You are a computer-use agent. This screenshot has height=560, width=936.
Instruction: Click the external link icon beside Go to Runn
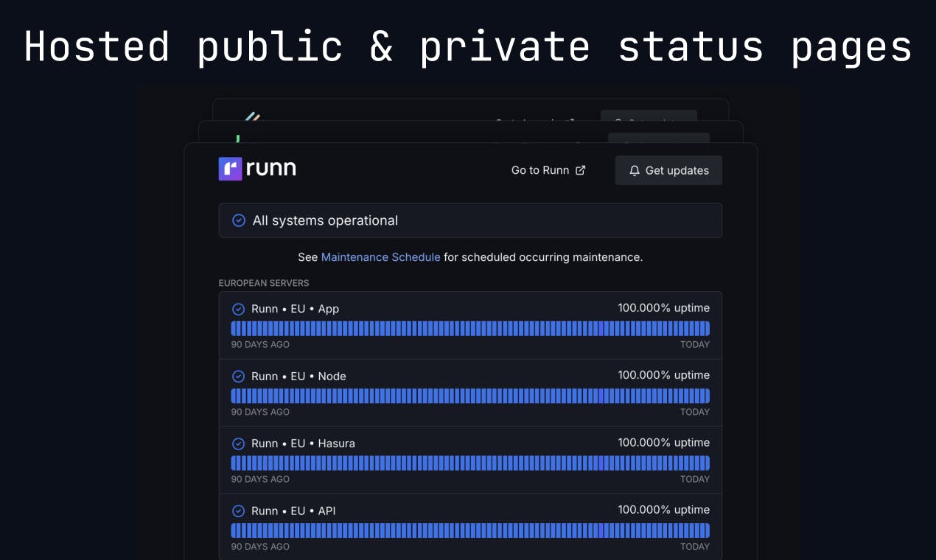coord(580,170)
